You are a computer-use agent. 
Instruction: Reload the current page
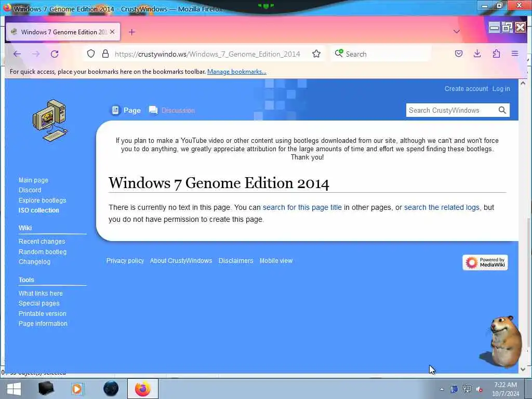coord(55,54)
